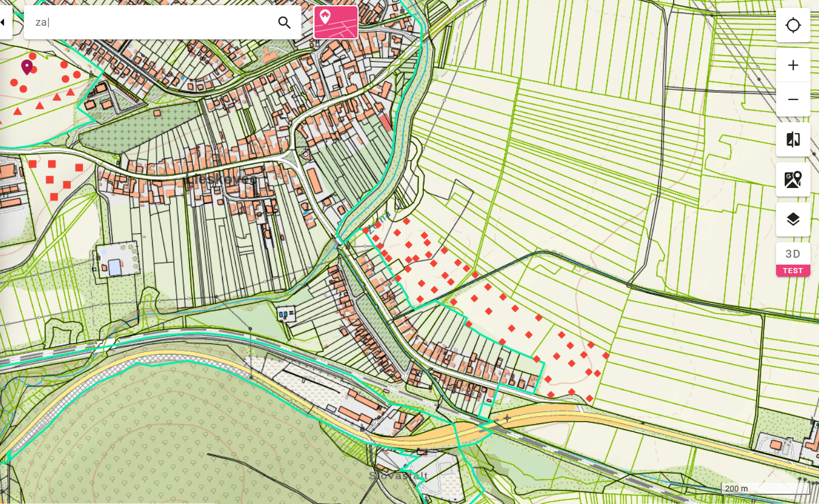Click the pink TEST badge
Viewport: 819px width, 504px height.
tap(793, 270)
